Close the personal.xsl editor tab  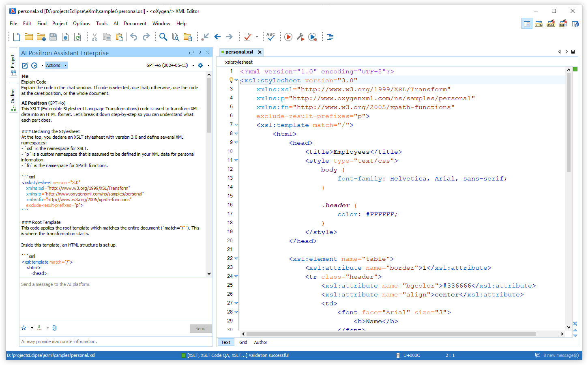click(260, 52)
